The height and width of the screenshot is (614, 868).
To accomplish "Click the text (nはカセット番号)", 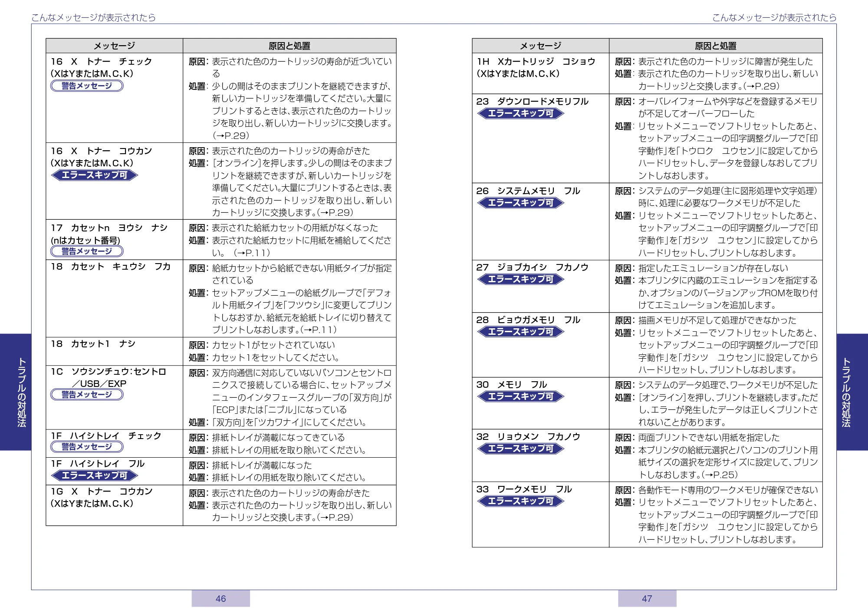I will (x=85, y=240).
